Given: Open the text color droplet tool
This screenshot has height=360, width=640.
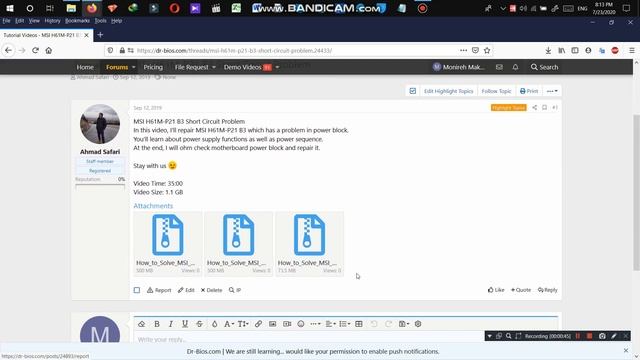Looking at the screenshot, I should 214,324.
